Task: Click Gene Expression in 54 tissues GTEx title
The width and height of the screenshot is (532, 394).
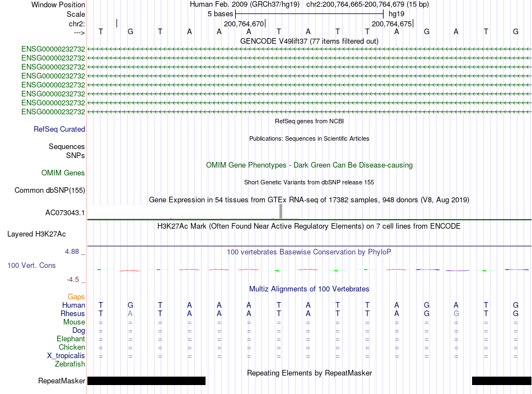Action: (309, 200)
